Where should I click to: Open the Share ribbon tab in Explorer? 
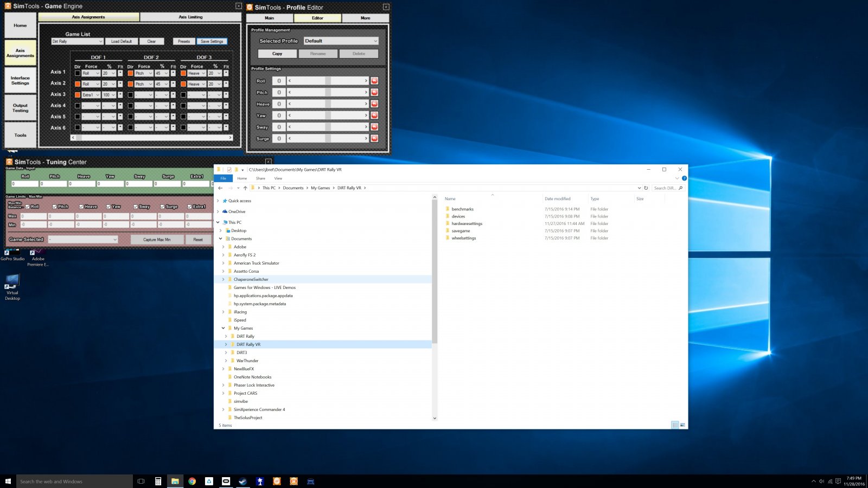tap(260, 178)
